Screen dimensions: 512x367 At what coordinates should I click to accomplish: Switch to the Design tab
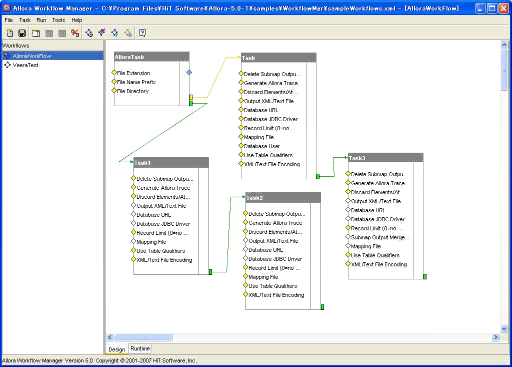pyautogui.click(x=117, y=349)
